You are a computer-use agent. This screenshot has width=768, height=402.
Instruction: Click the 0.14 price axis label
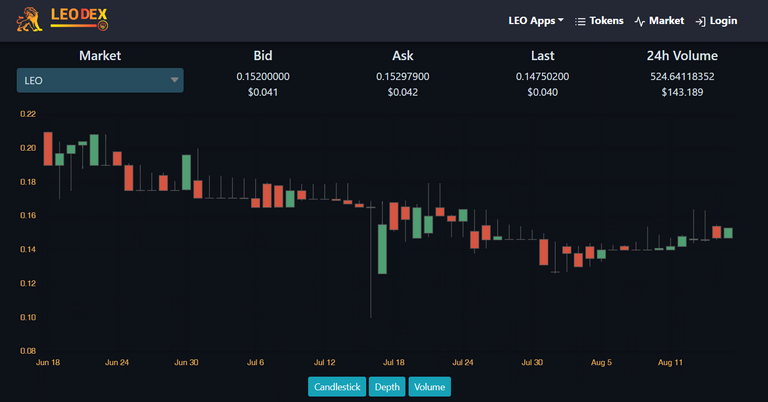(x=28, y=249)
